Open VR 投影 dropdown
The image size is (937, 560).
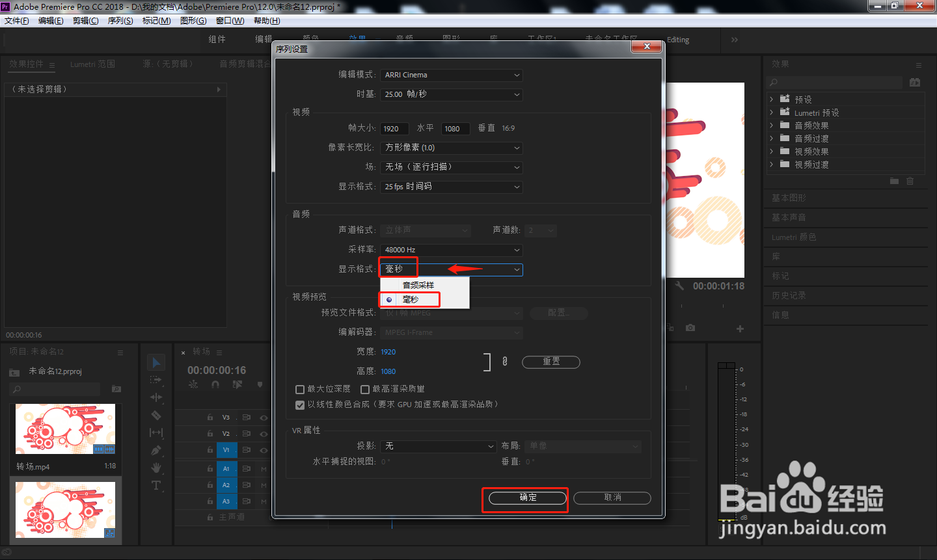[439, 446]
